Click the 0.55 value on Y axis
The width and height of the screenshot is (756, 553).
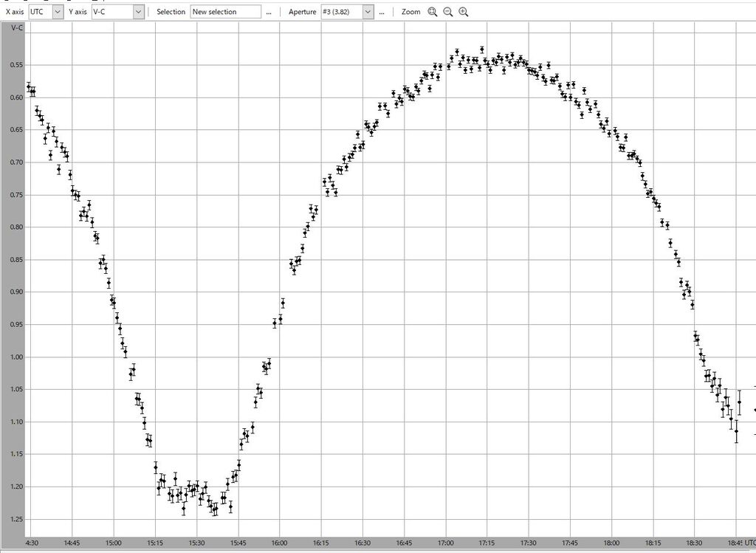coord(16,65)
